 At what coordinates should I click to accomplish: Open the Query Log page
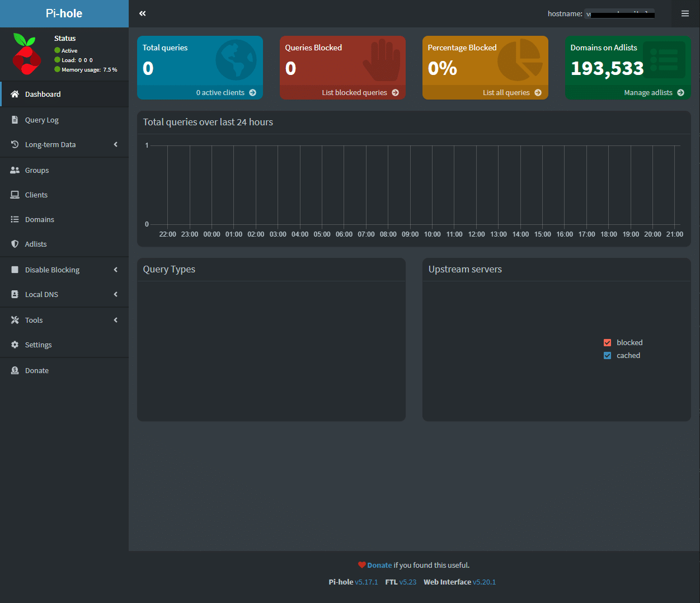point(64,120)
